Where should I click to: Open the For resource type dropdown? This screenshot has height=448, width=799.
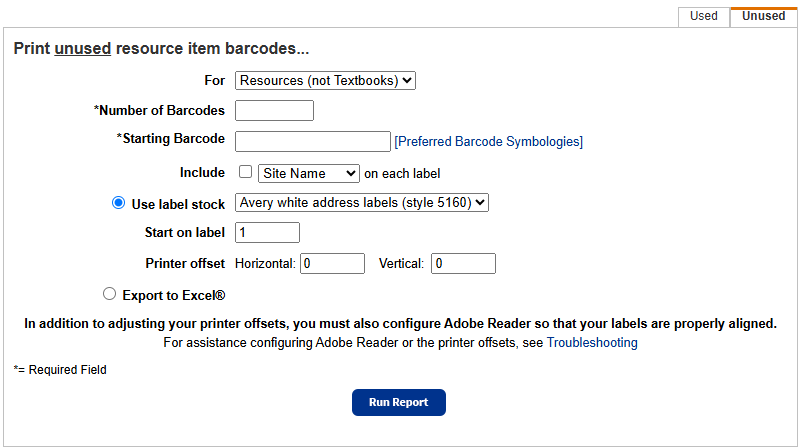click(x=325, y=80)
